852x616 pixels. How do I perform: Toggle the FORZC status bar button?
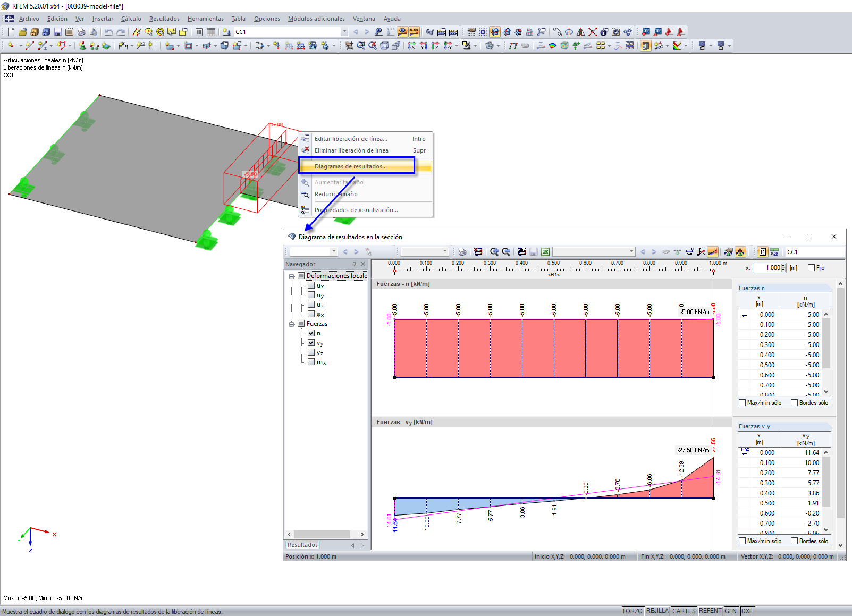[x=632, y=611]
